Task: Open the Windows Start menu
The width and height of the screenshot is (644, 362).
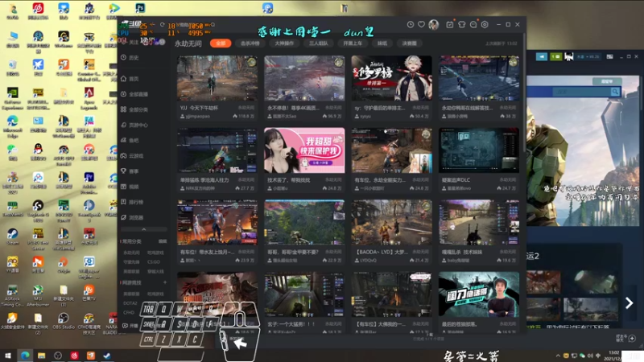Action: (x=8, y=356)
